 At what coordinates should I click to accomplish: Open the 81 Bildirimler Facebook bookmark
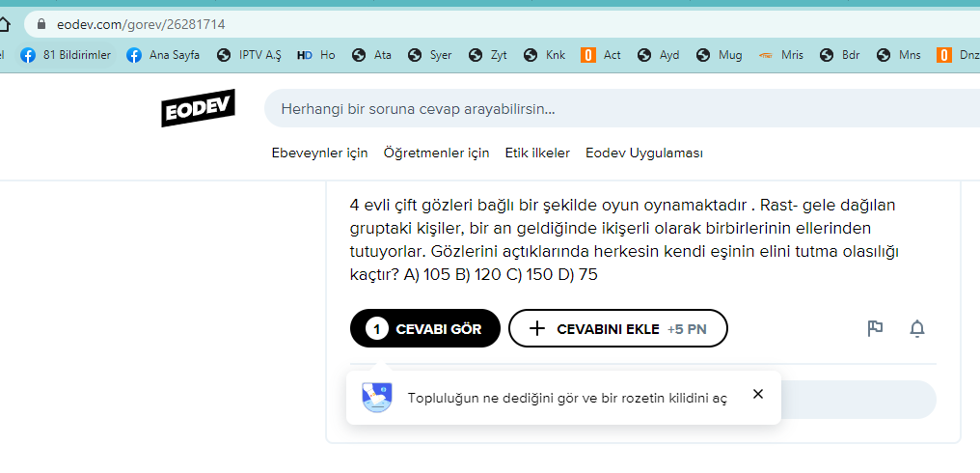(66, 55)
